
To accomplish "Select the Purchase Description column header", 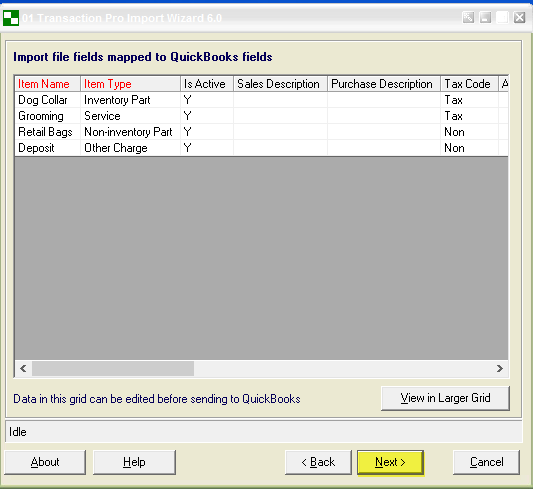I will coord(384,84).
